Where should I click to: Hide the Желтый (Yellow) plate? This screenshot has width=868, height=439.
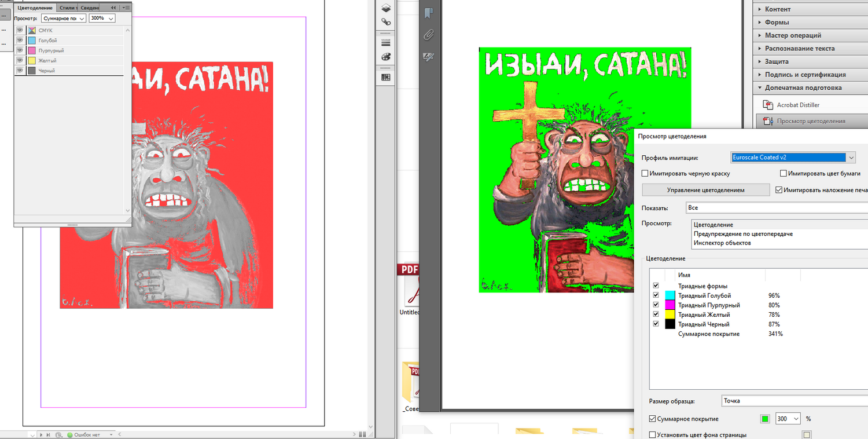20,60
